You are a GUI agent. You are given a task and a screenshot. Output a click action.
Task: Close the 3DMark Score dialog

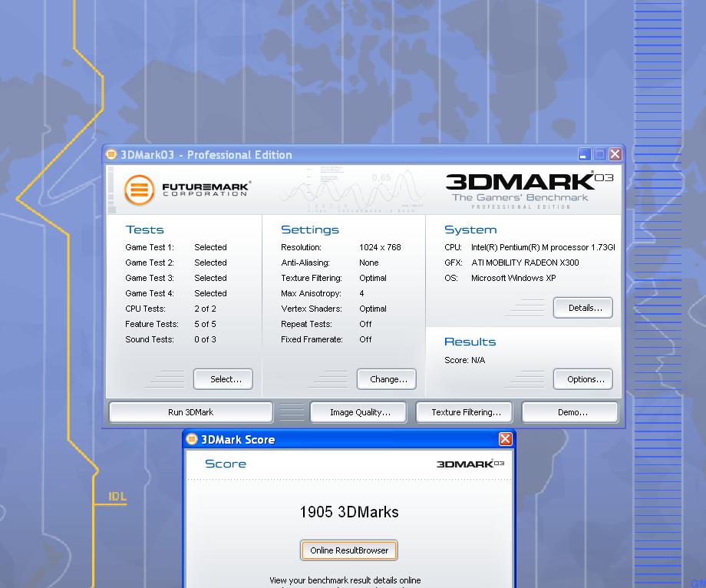505,439
